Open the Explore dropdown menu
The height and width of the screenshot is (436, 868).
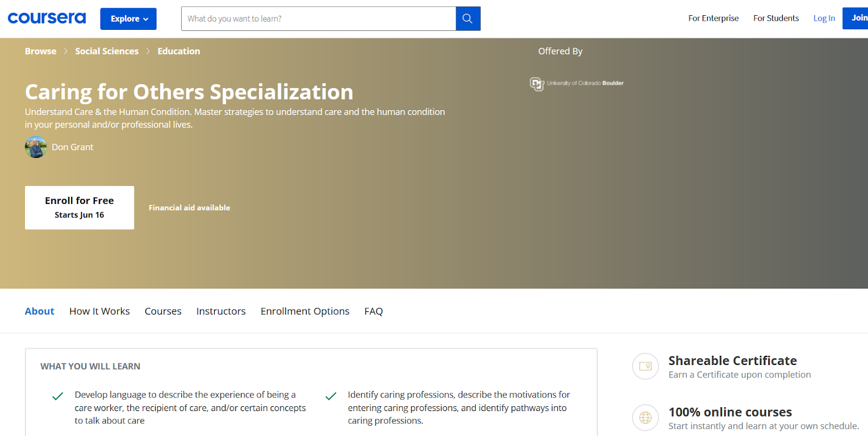[x=129, y=19]
